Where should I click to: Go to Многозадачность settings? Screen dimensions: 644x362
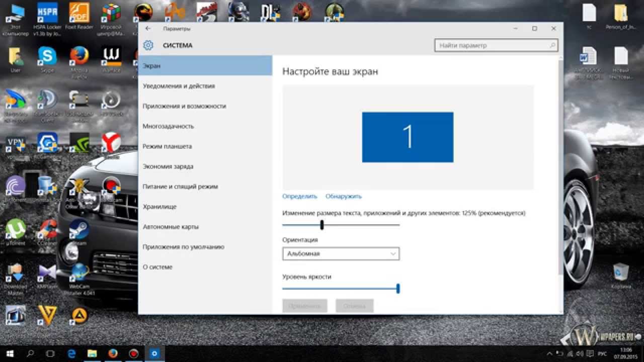coord(205,126)
